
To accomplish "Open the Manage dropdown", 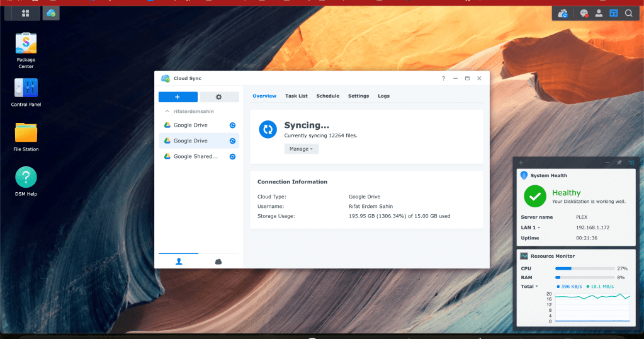I will (301, 149).
